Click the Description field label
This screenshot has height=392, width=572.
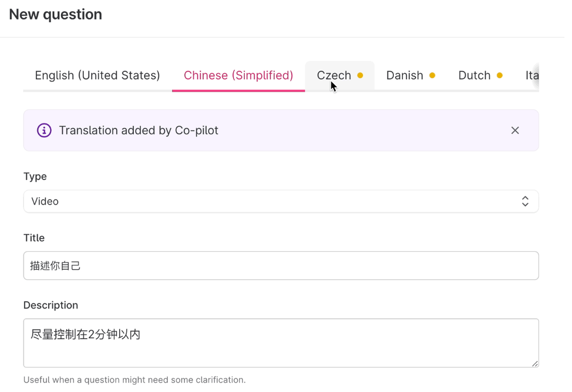click(51, 305)
